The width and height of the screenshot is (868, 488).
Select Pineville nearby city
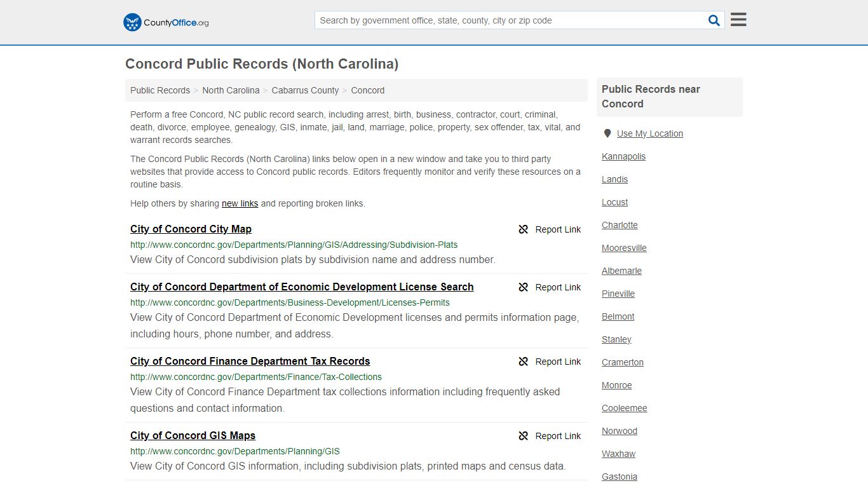click(x=618, y=294)
